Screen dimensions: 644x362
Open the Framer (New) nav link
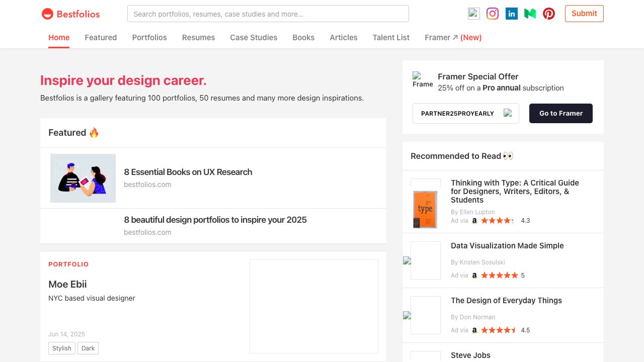tap(453, 38)
